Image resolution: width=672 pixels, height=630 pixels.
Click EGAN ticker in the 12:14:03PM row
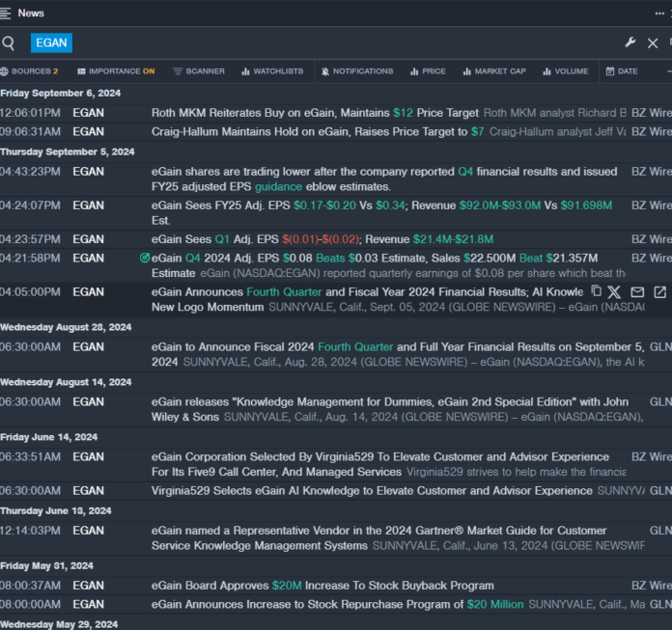[88, 531]
